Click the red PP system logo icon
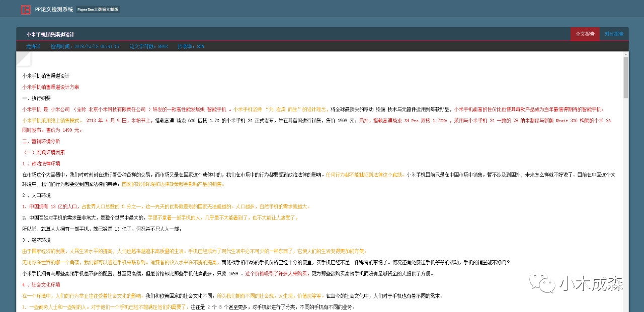 click(x=25, y=10)
